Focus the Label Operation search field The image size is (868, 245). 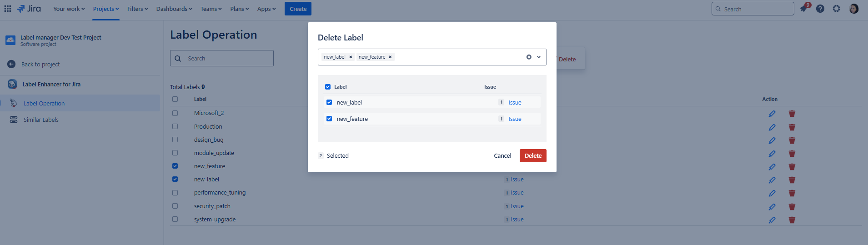click(222, 58)
